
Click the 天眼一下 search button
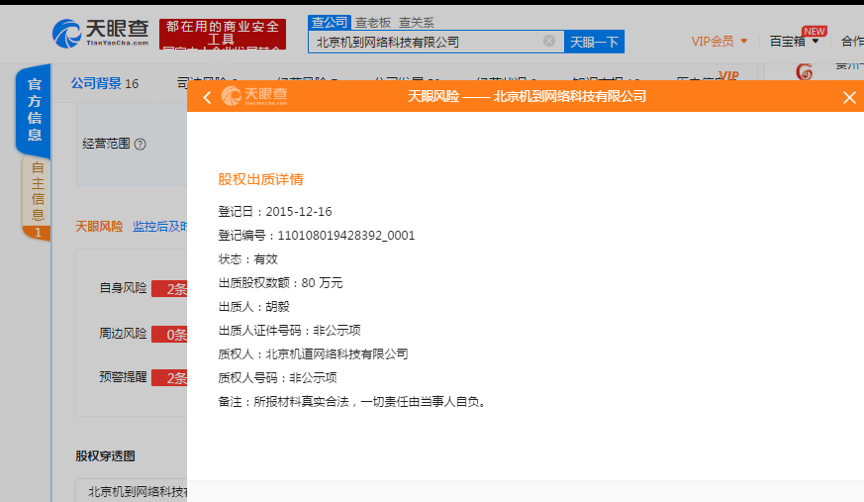pos(594,42)
